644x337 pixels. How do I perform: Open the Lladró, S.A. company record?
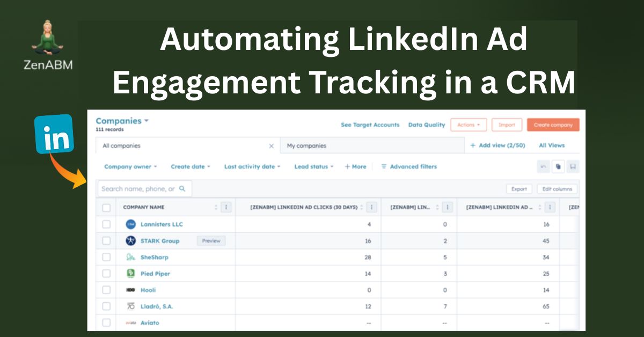(x=157, y=306)
